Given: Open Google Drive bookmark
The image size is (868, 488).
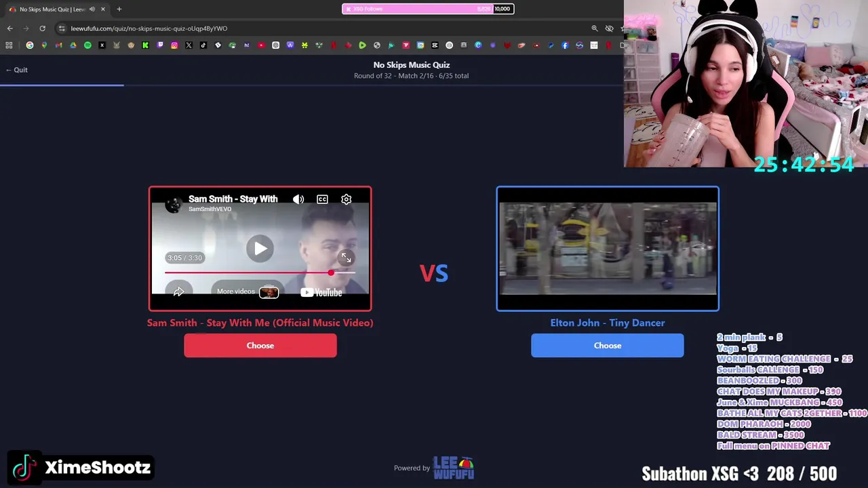Looking at the screenshot, I should pyautogui.click(x=73, y=45).
